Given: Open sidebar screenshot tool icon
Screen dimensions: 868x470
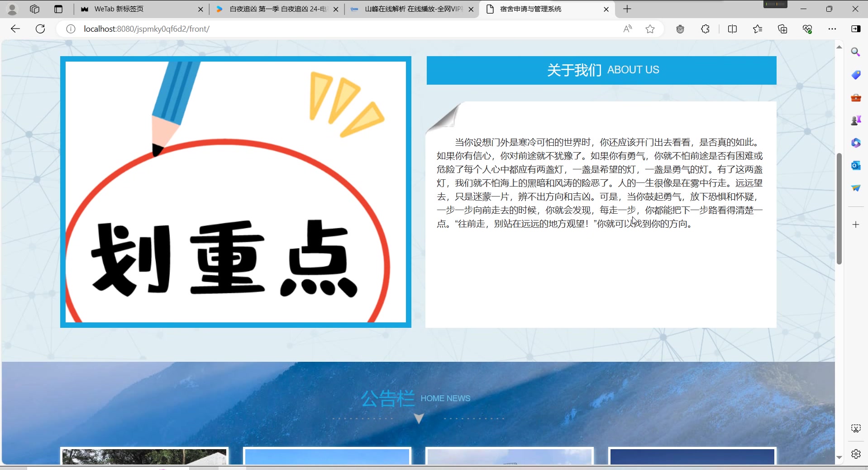Looking at the screenshot, I should (x=855, y=428).
